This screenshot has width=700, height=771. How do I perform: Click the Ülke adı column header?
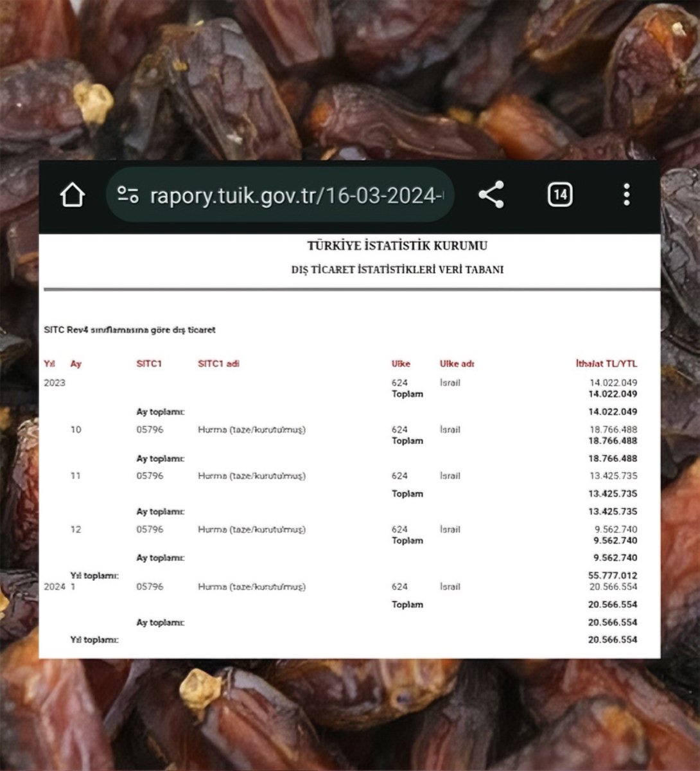pos(456,363)
